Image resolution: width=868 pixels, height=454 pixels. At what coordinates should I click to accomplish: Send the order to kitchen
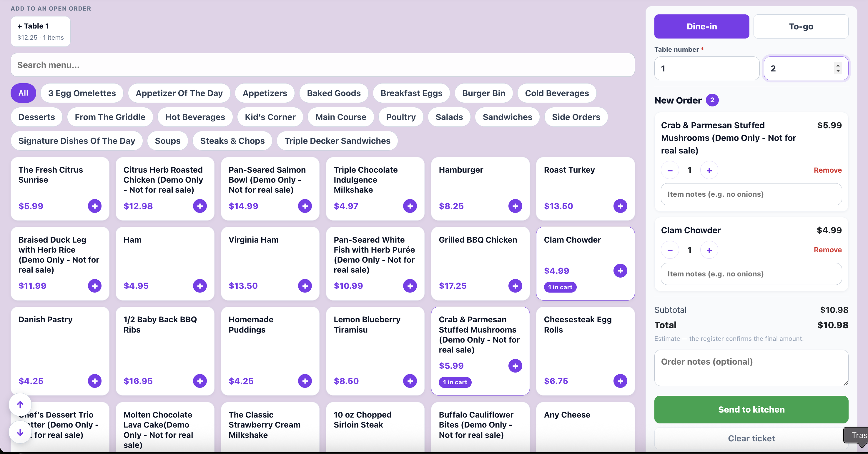pos(751,410)
